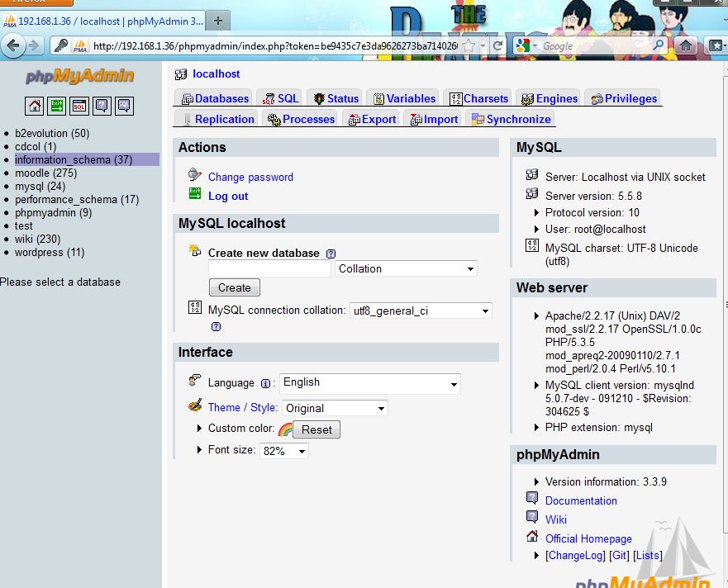Click the Official Homepage house icon
Screen dimensions: 728x588
coord(532,536)
